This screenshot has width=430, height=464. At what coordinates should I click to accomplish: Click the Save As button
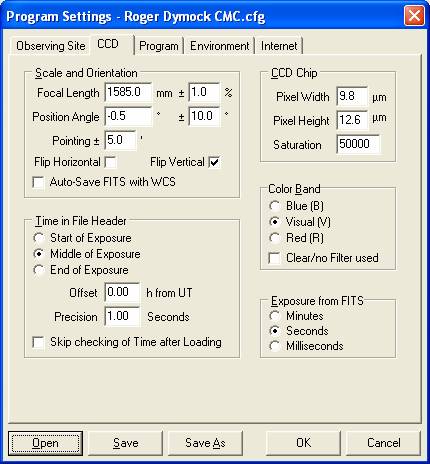click(x=205, y=443)
